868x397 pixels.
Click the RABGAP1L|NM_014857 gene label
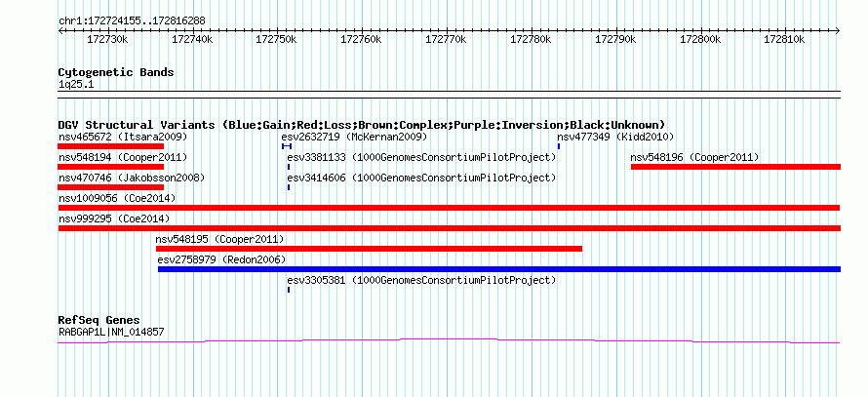(x=111, y=333)
